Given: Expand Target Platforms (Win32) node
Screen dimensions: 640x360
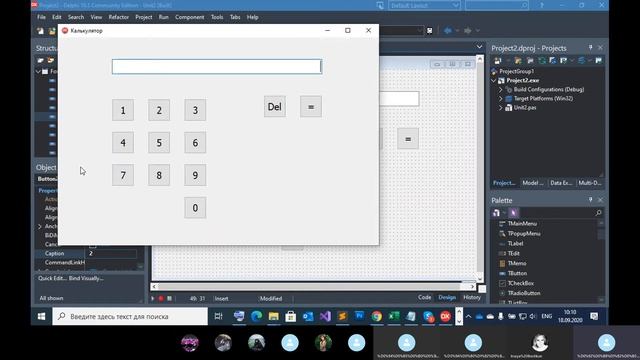Looking at the screenshot, I should [501, 98].
